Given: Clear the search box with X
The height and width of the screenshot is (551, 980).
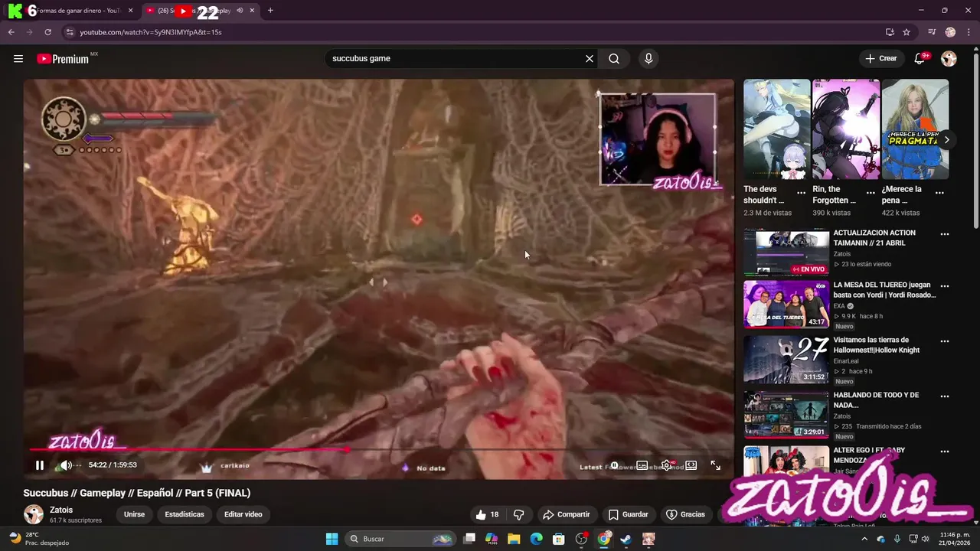Looking at the screenshot, I should point(590,58).
